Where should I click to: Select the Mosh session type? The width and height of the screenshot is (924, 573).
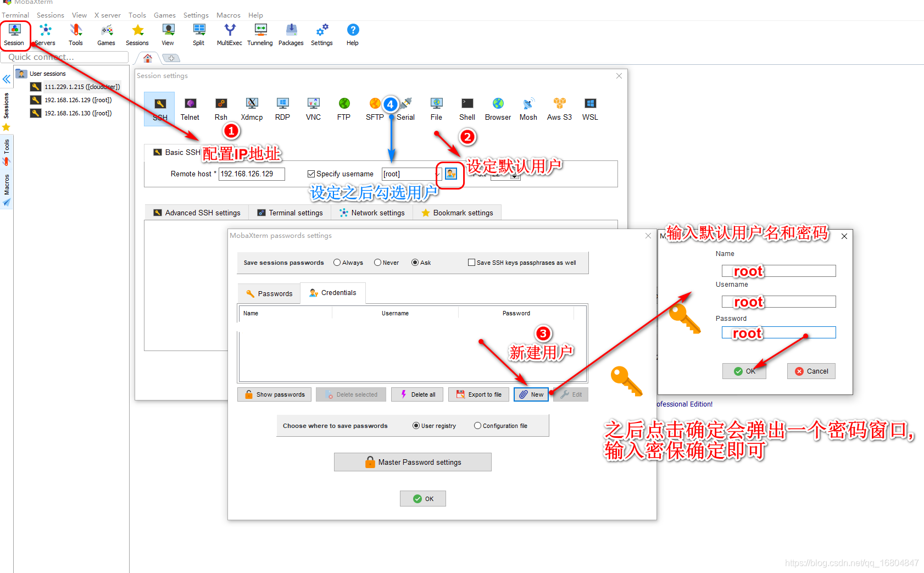coord(528,109)
